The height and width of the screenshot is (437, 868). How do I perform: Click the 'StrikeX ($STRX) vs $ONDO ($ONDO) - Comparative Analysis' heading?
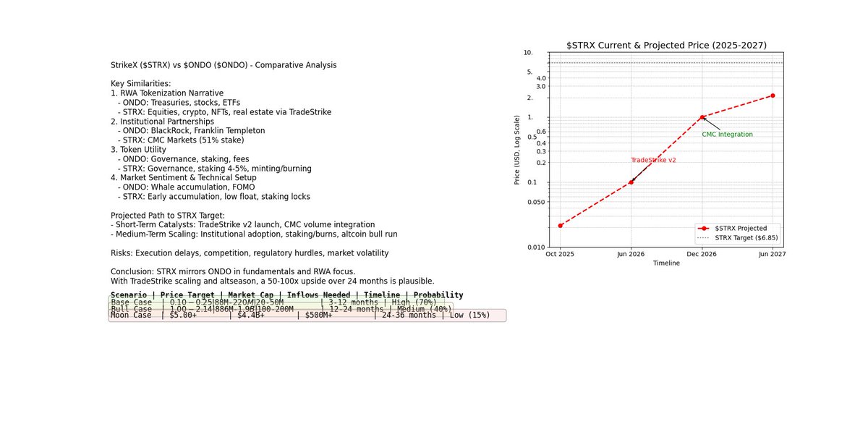[224, 65]
